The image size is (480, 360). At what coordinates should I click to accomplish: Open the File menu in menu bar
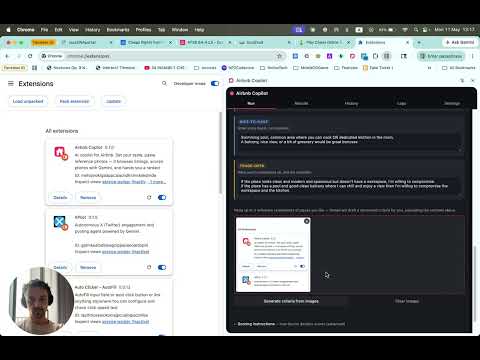(44, 30)
